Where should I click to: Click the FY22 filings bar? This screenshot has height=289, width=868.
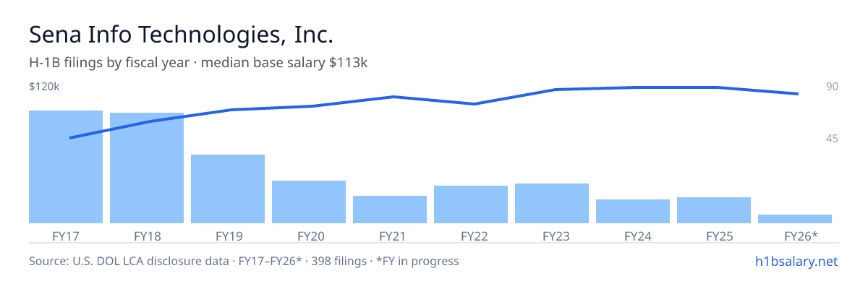click(471, 204)
